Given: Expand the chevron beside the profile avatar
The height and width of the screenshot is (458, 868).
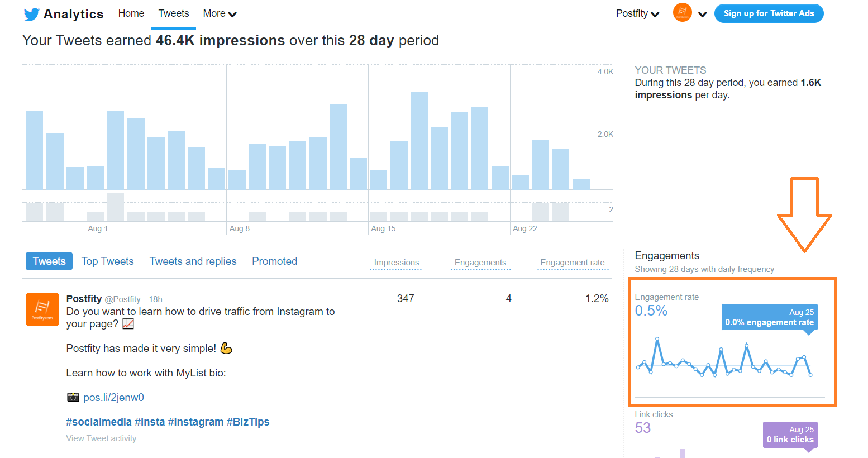Looking at the screenshot, I should [x=703, y=13].
